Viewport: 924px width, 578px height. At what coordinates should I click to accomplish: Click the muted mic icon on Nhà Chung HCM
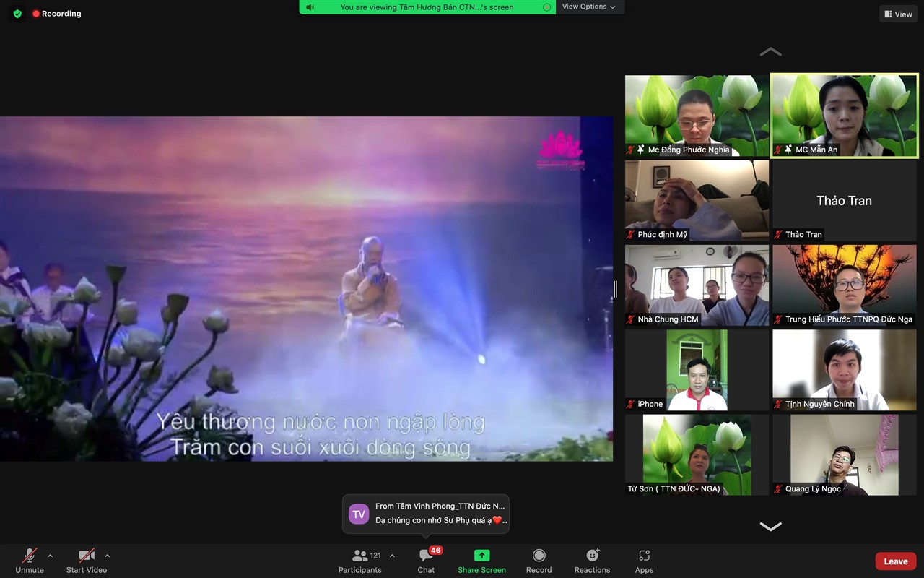coord(632,319)
